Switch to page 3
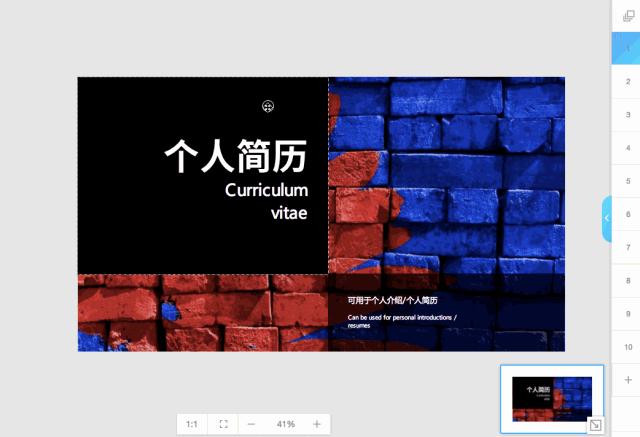The image size is (640, 437). point(626,115)
